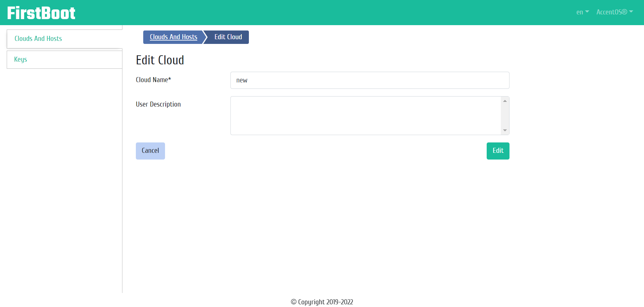Focus the User Description text area
Viewport: 644px width, 307px height.
[x=370, y=116]
